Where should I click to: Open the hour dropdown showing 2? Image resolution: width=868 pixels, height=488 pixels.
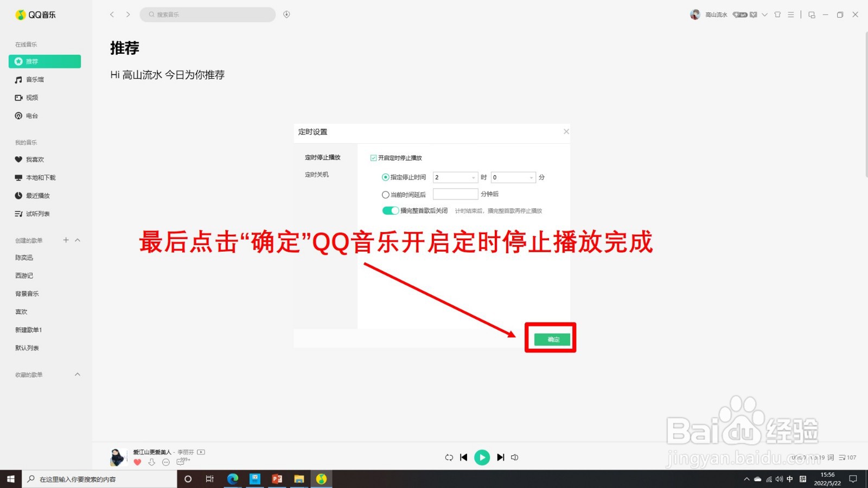(x=455, y=177)
